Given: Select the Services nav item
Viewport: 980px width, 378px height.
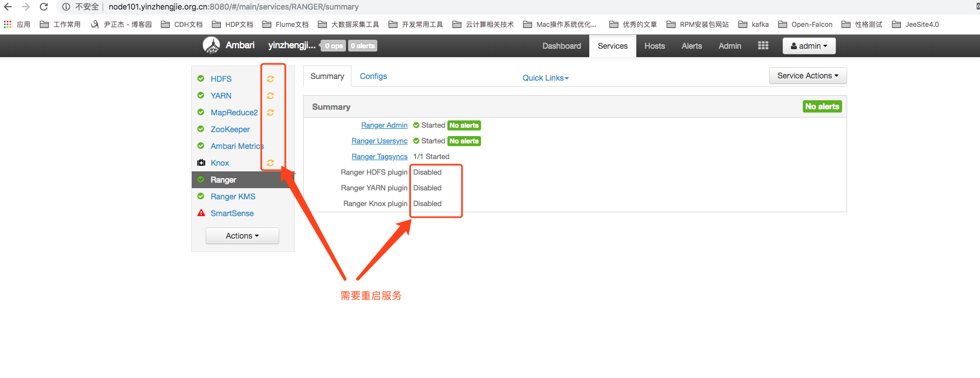Looking at the screenshot, I should click(612, 46).
